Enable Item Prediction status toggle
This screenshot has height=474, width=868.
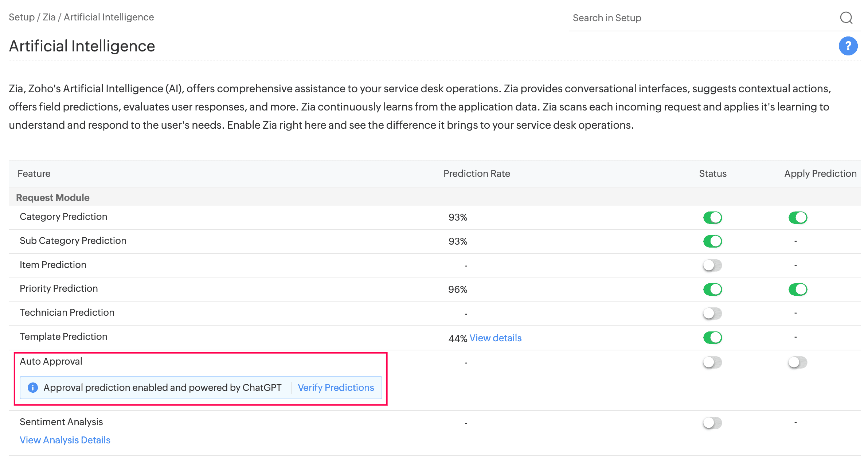click(x=712, y=265)
